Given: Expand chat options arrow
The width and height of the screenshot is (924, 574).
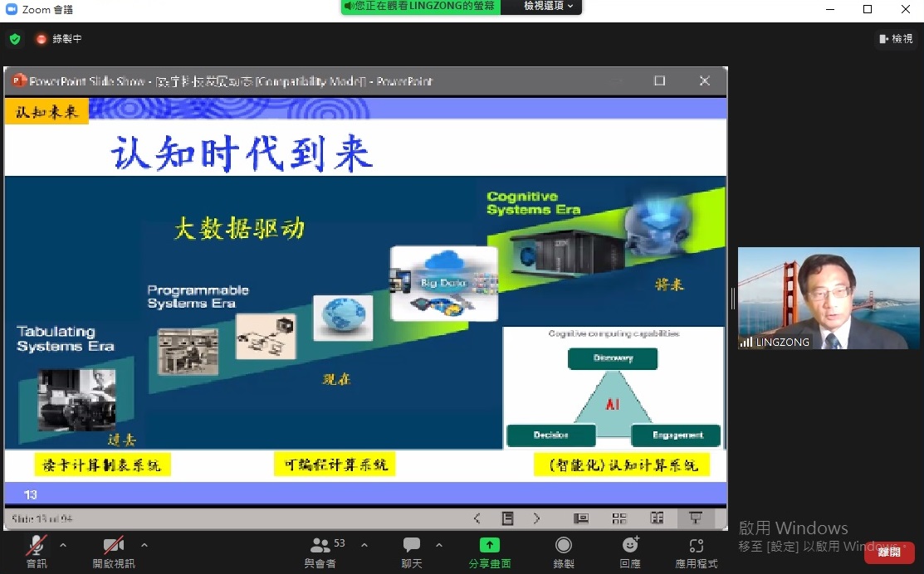Looking at the screenshot, I should pyautogui.click(x=439, y=545).
